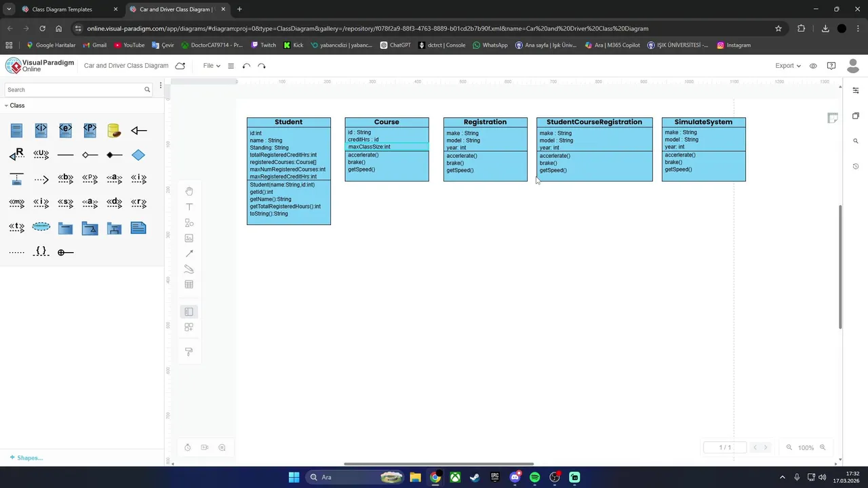This screenshot has height=488, width=868.
Task: Select the Containment circle-plus connector
Action: [x=66, y=252]
